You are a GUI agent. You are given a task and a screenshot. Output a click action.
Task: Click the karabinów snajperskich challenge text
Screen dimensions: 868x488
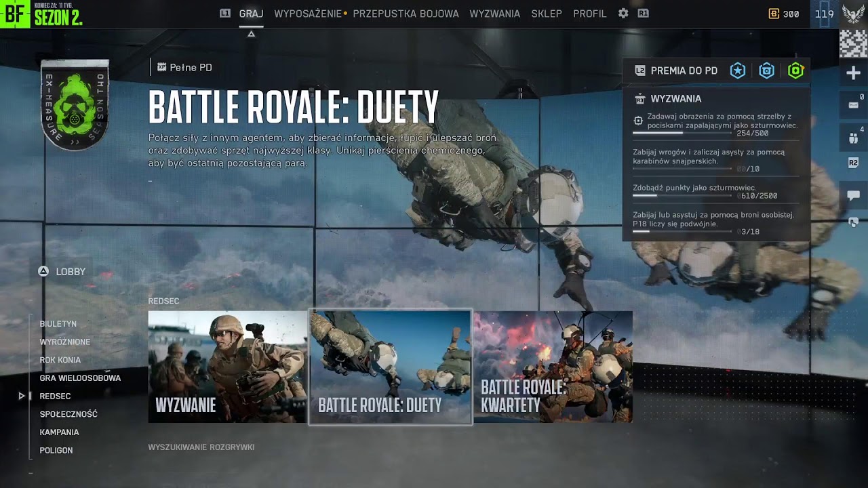(709, 157)
